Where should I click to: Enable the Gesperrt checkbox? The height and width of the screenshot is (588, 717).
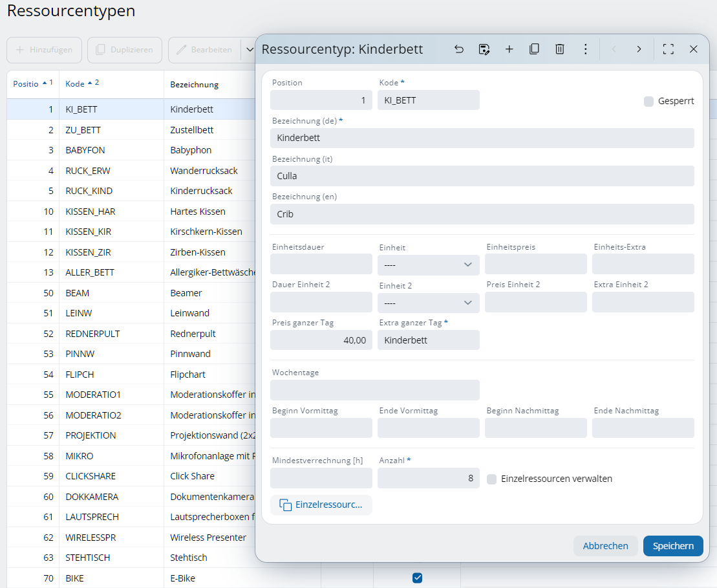tap(648, 101)
